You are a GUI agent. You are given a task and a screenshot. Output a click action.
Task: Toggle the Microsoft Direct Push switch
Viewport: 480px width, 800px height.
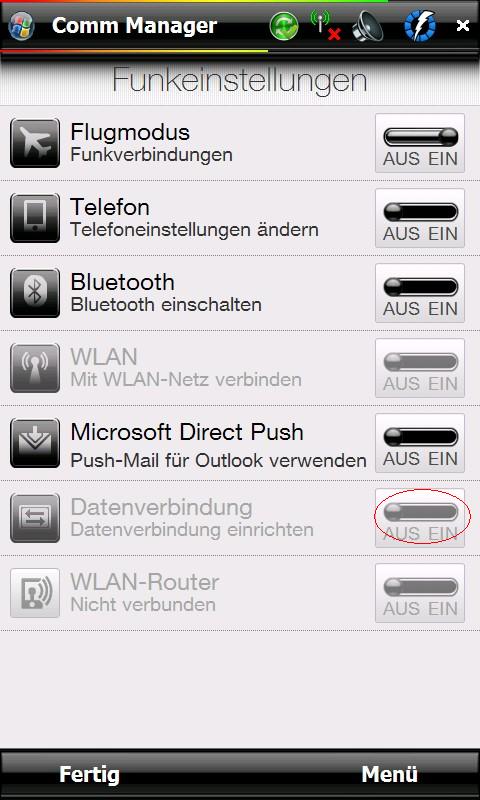(420, 443)
